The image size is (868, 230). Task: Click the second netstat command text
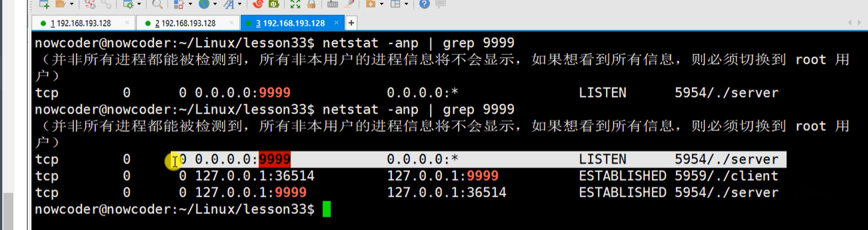(419, 109)
